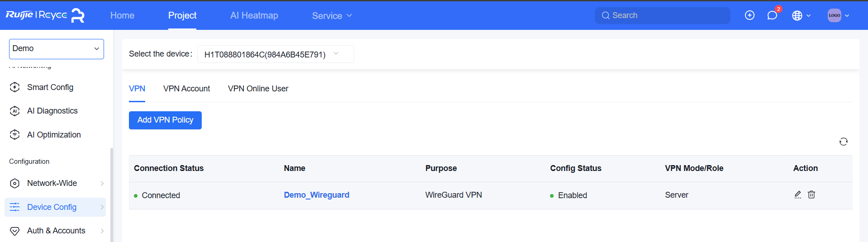
Task: Expand Auth & Accounts section
Action: [57, 231]
